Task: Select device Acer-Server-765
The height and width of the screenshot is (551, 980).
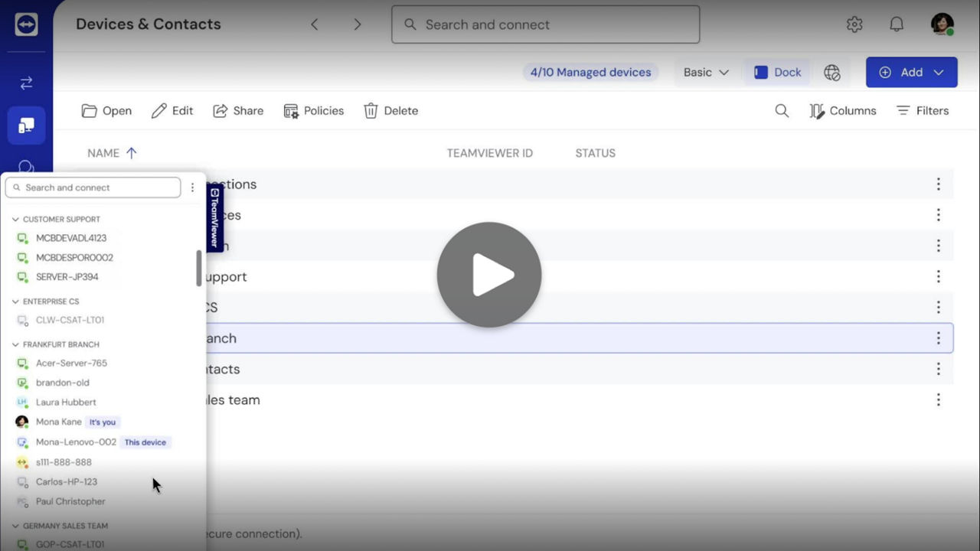Action: tap(71, 364)
